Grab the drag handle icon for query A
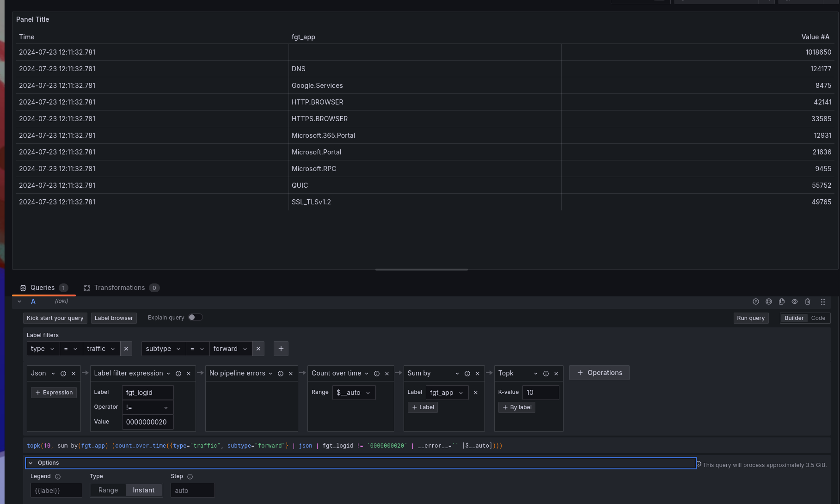Viewport: 840px width, 504px height. point(822,301)
